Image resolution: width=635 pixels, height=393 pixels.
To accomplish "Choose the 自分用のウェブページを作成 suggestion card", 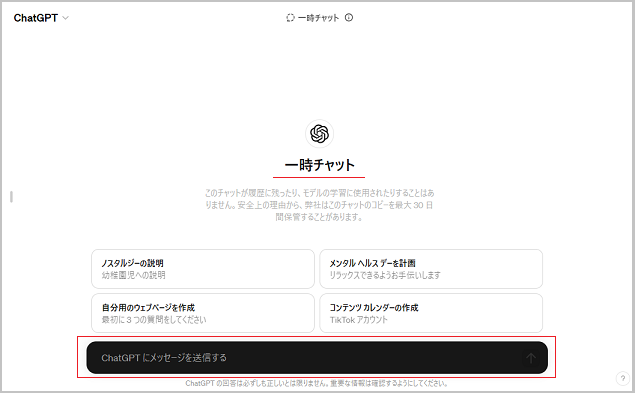I will 203,313.
